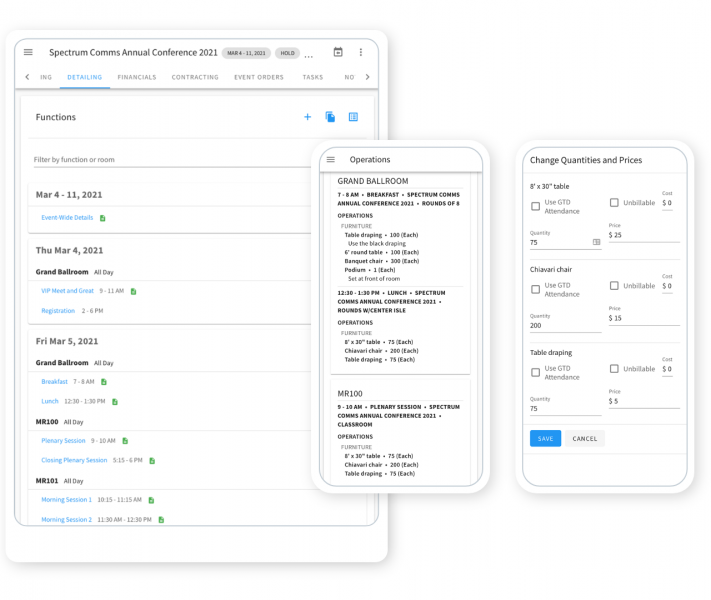The height and width of the screenshot is (600, 711).
Task: Click the calendar icon in the header
Action: point(338,52)
